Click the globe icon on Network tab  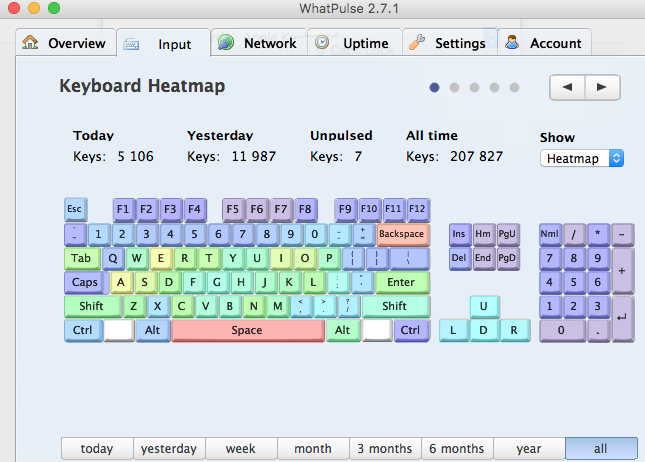coord(226,42)
